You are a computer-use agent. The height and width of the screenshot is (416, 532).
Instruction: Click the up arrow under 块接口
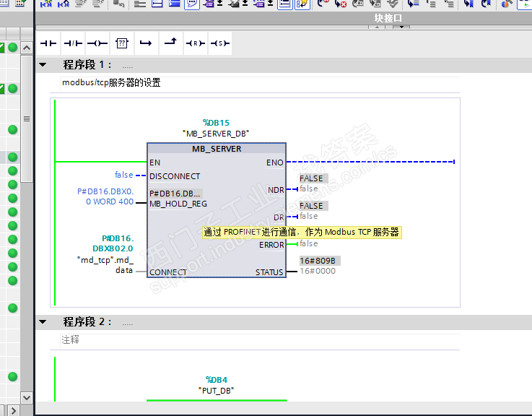pyautogui.click(x=378, y=27)
